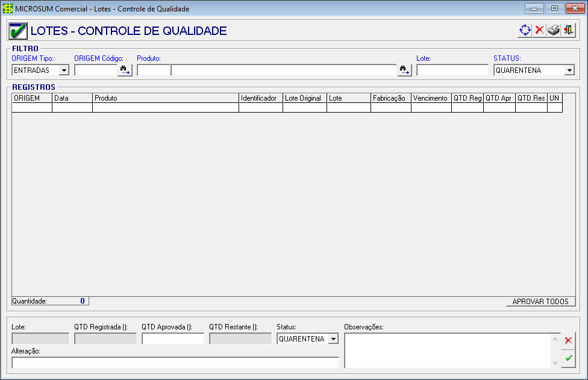Click the Produto column header
Viewport: 588px width, 380px height.
point(166,98)
